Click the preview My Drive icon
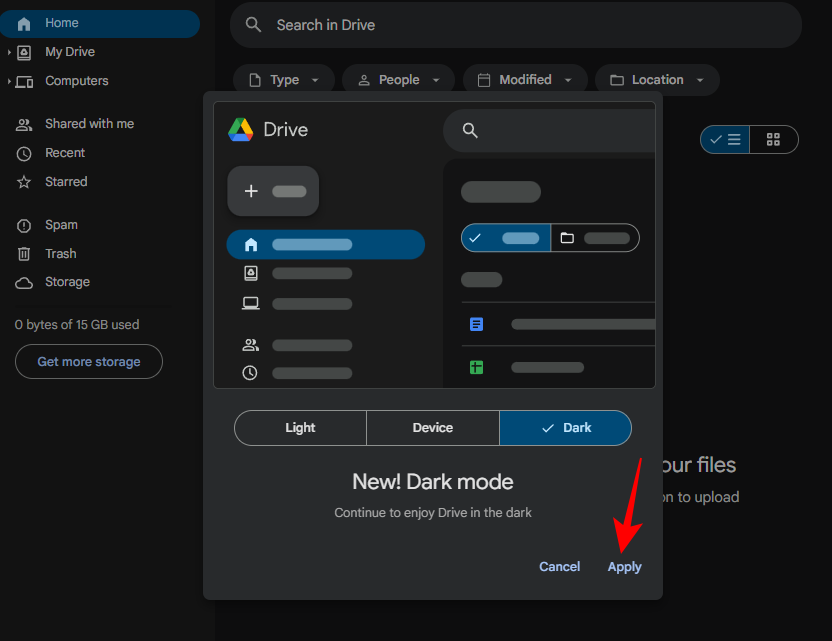Screen dimensions: 832x641 tap(251, 273)
